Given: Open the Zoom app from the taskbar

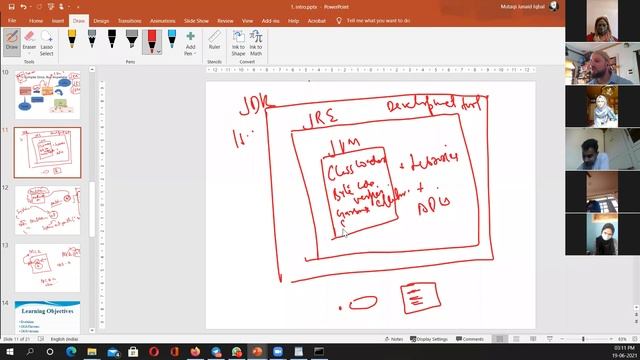Looking at the screenshot, I should coord(278,351).
